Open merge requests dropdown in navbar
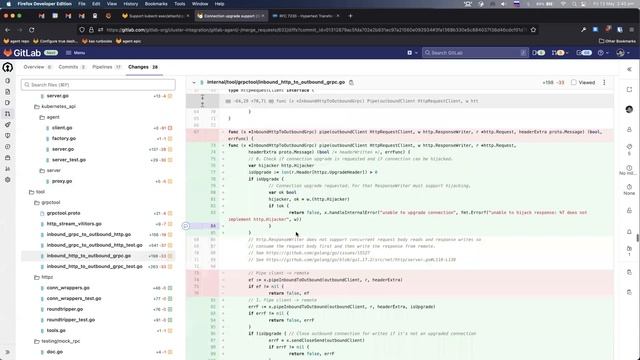Screen dimensions: 640x360 coord(559,53)
